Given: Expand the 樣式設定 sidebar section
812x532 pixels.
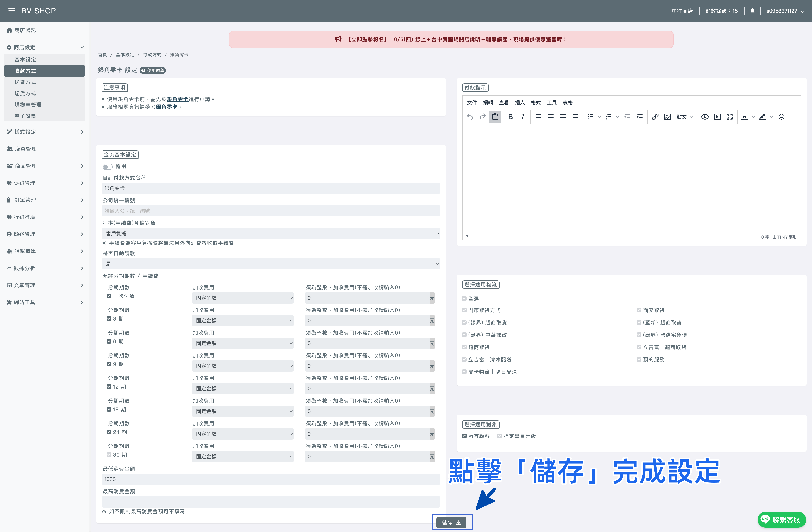Looking at the screenshot, I should tap(44, 132).
